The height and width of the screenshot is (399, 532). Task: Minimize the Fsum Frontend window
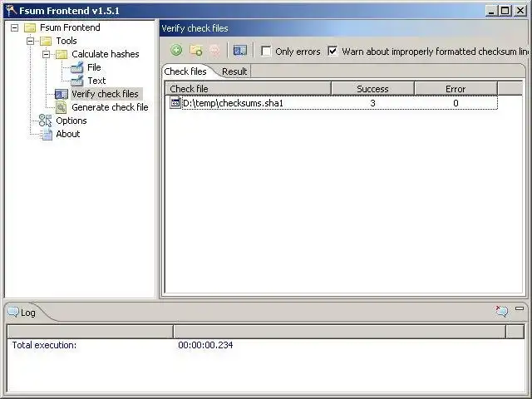click(491, 11)
